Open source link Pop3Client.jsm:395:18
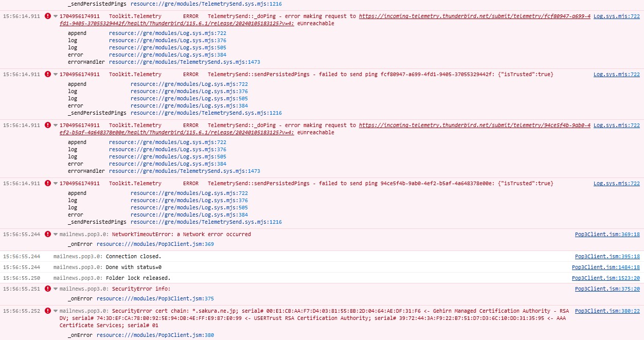This screenshot has width=644, height=340. pyautogui.click(x=607, y=257)
